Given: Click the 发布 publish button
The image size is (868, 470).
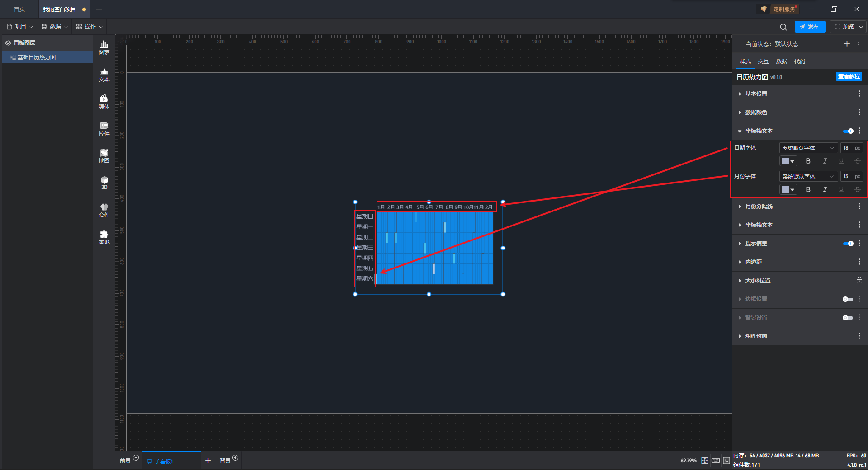Looking at the screenshot, I should 810,27.
